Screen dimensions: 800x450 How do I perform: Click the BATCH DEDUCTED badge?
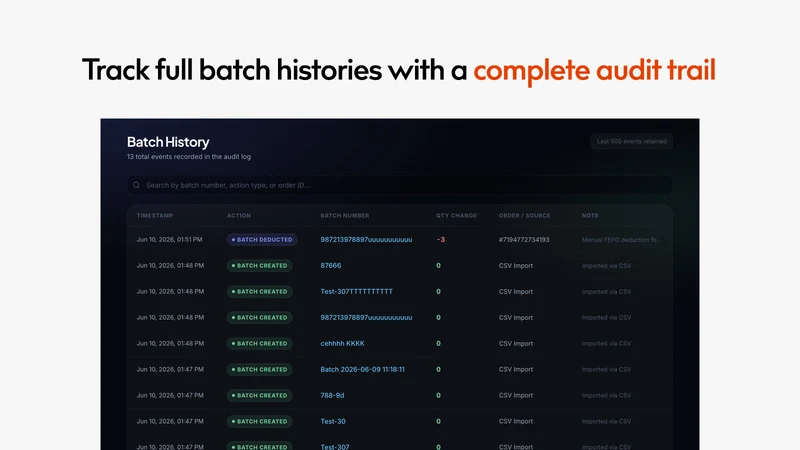point(262,240)
